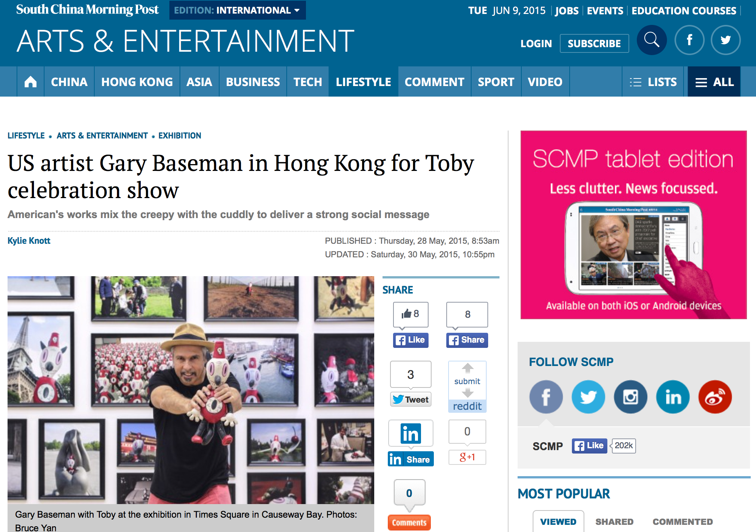This screenshot has height=532, width=756.
Task: Open the SCMP tablet edition advertisement
Action: click(x=633, y=225)
